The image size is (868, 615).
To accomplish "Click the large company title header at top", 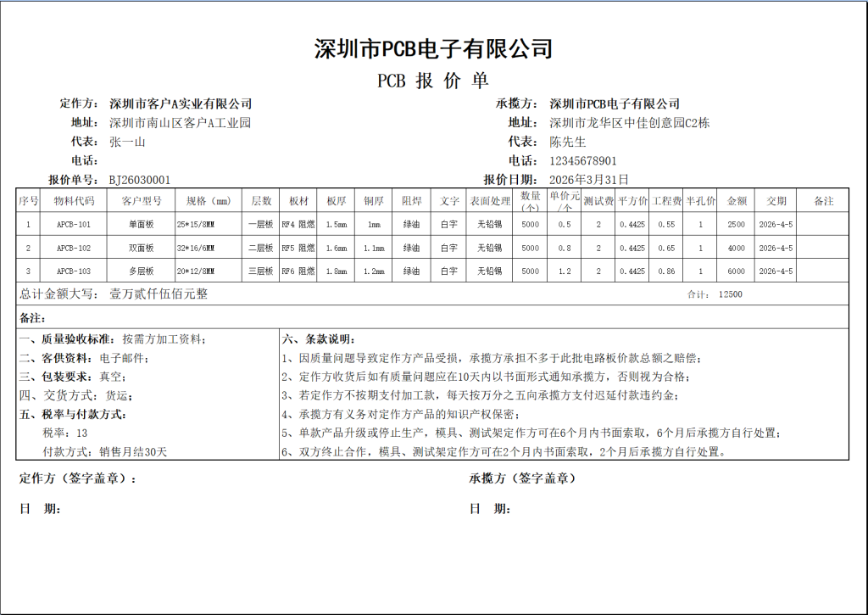I will pos(433,48).
